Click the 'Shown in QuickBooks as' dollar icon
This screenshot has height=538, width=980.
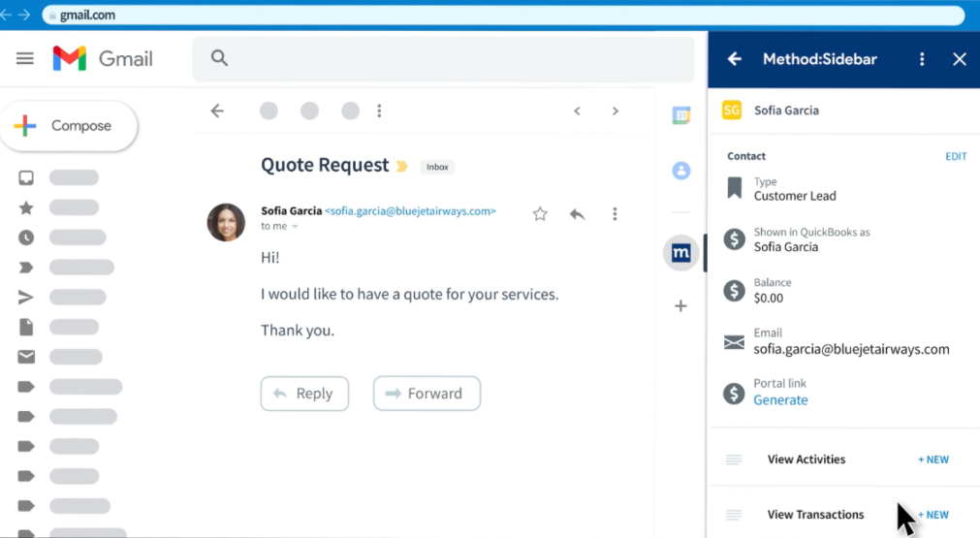[x=735, y=239]
